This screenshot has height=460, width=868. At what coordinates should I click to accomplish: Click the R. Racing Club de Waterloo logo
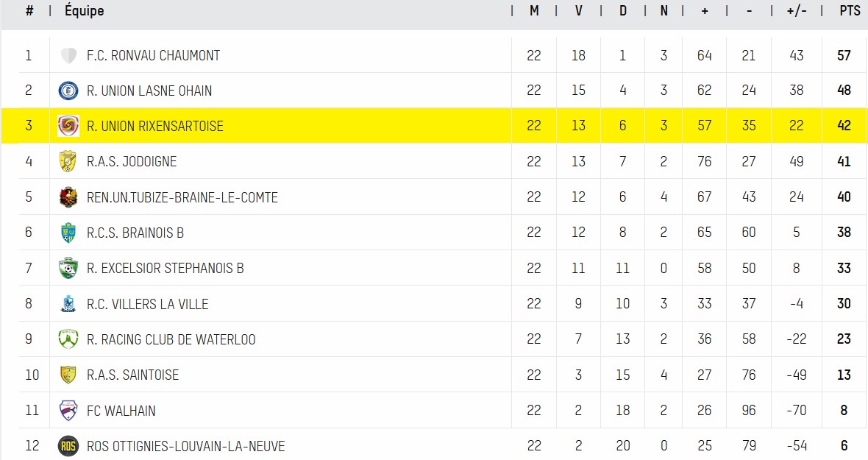click(x=68, y=339)
